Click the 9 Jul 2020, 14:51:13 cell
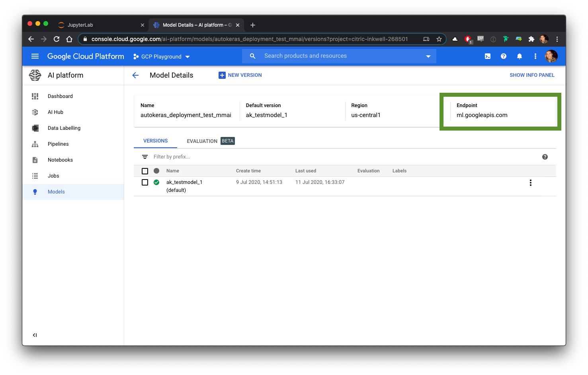This screenshot has width=588, height=375. [259, 182]
